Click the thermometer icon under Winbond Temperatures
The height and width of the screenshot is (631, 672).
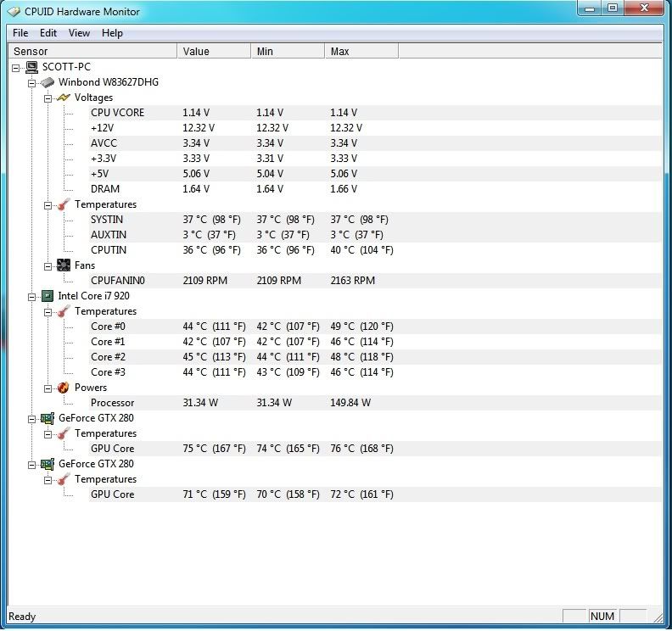[64, 204]
